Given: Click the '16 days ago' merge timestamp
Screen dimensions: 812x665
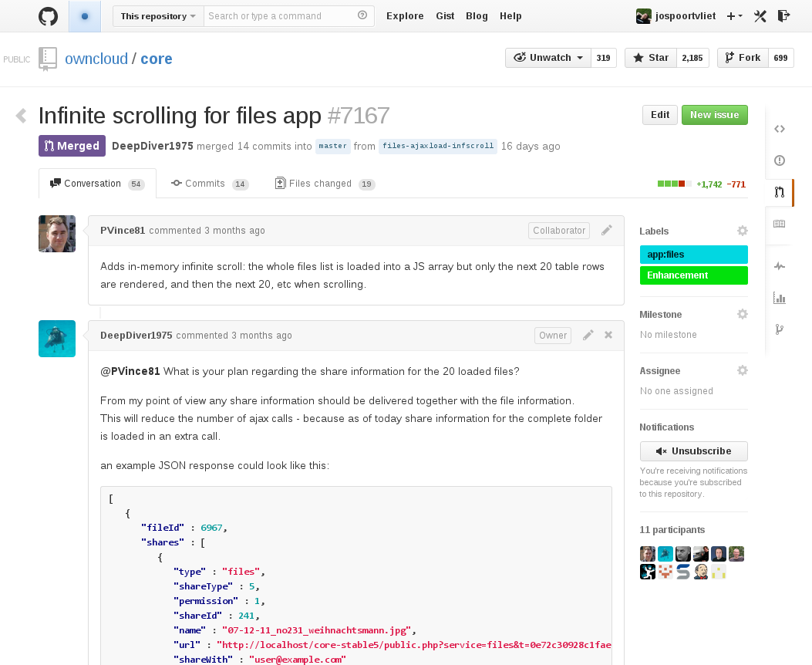Looking at the screenshot, I should click(x=531, y=146).
